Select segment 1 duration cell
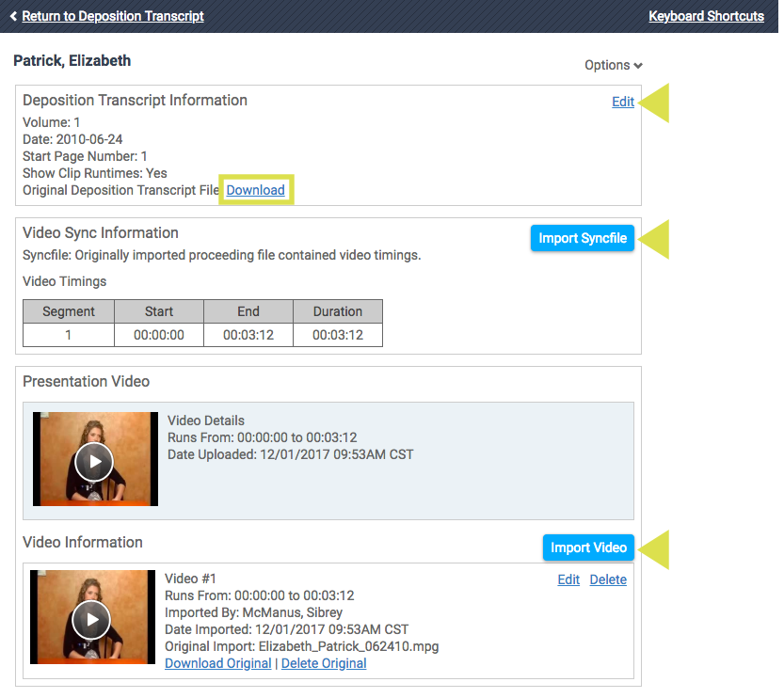 click(338, 335)
